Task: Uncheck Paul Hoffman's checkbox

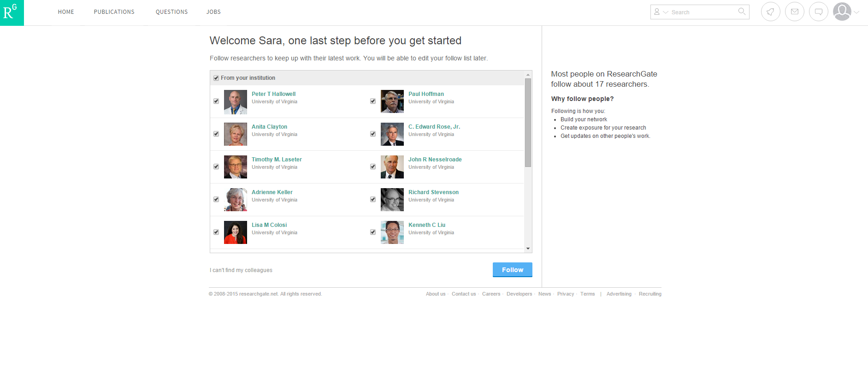Action: 373,101
